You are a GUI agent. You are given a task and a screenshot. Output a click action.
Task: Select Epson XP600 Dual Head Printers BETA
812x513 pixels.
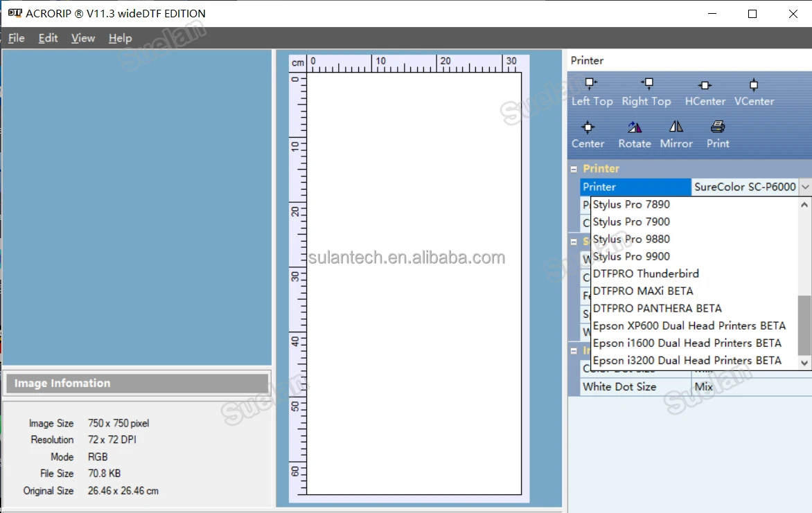tap(689, 325)
